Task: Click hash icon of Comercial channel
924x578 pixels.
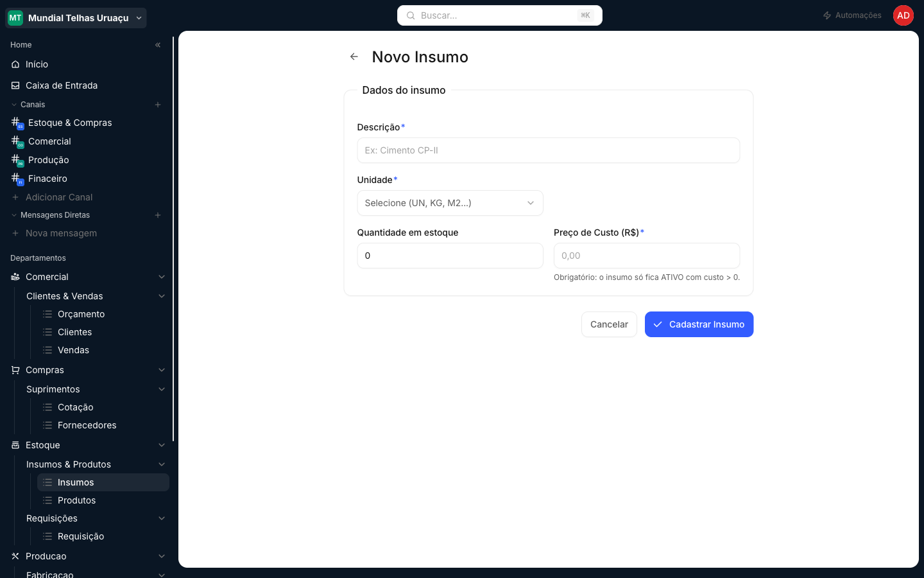Action: pos(17,141)
